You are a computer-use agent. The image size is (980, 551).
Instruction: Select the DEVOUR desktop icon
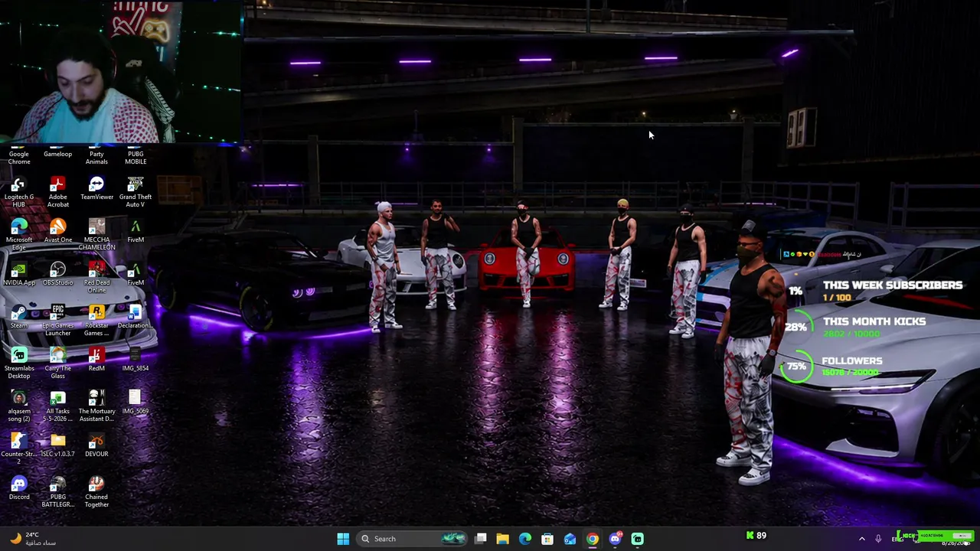point(96,445)
